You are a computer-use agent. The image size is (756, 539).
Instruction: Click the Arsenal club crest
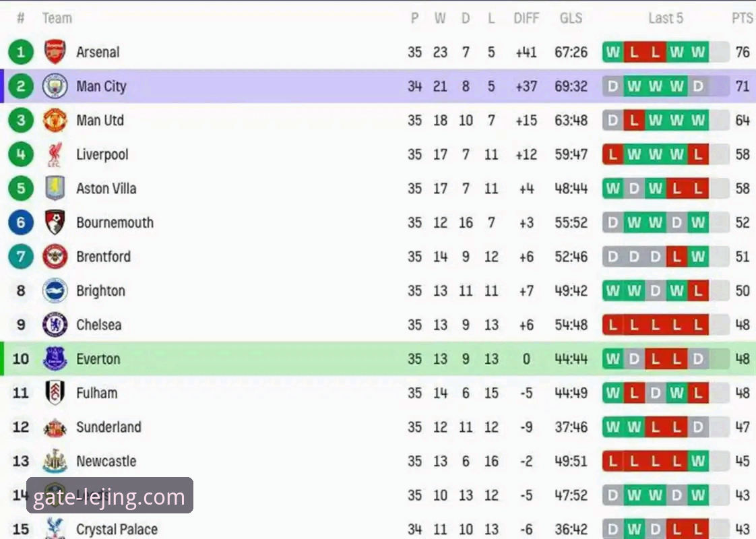pyautogui.click(x=55, y=52)
